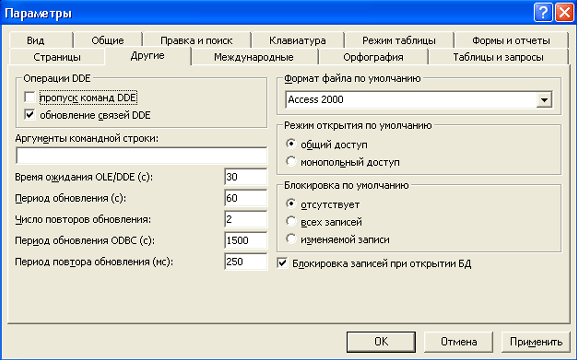
Task: Switch to the Вид tab
Action: coord(35,40)
